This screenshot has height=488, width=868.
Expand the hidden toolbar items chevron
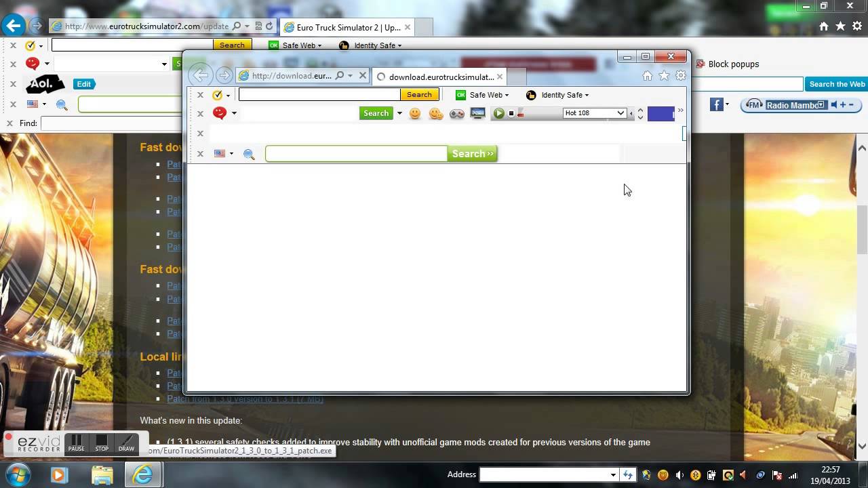(x=680, y=110)
